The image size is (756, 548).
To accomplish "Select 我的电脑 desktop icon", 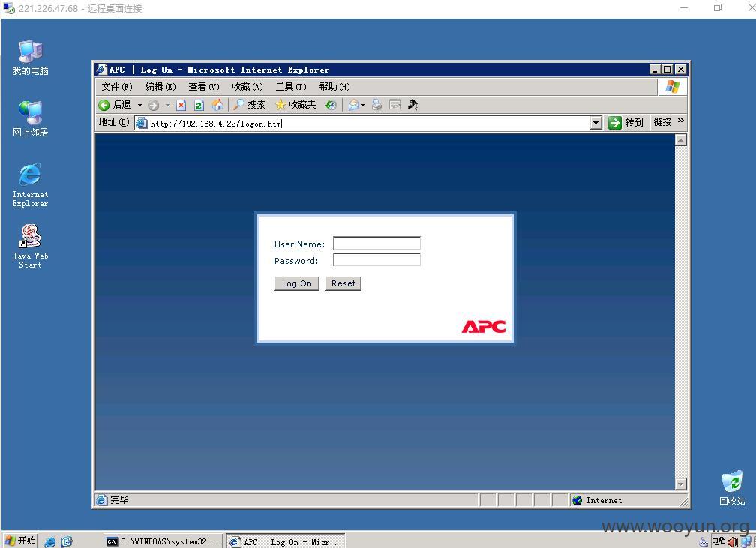I will pos(30,58).
